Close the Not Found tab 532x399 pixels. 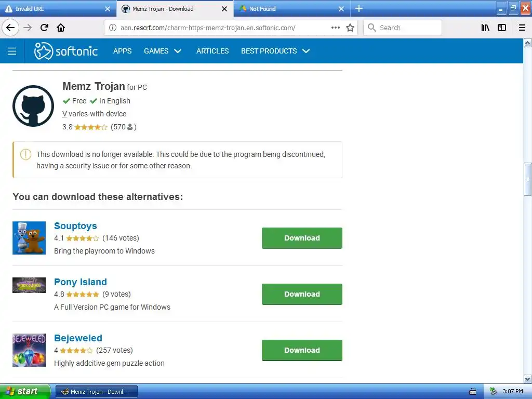tap(341, 9)
